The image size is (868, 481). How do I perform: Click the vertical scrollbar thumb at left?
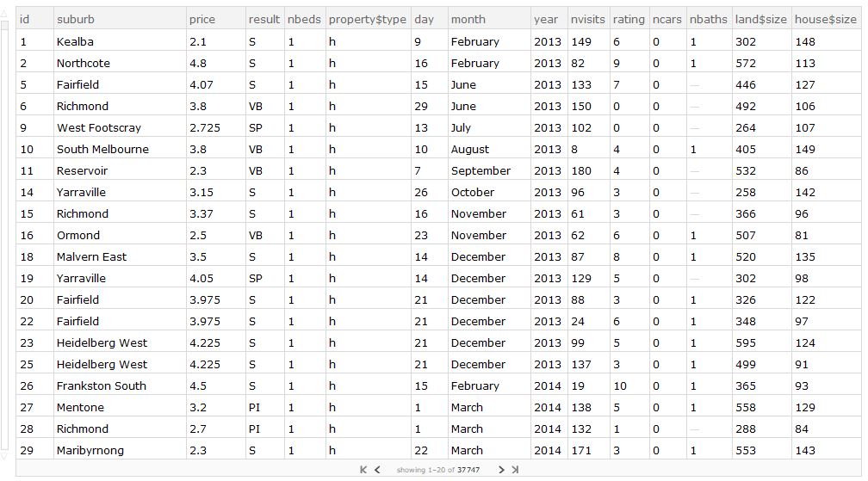(x=4, y=236)
